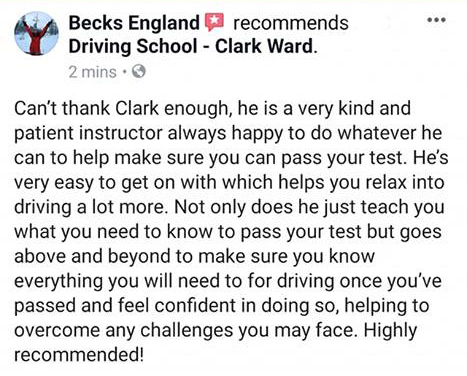Image resolution: width=467 pixels, height=376 pixels.
Task: Click the red recommendation star badge
Action: point(214,22)
